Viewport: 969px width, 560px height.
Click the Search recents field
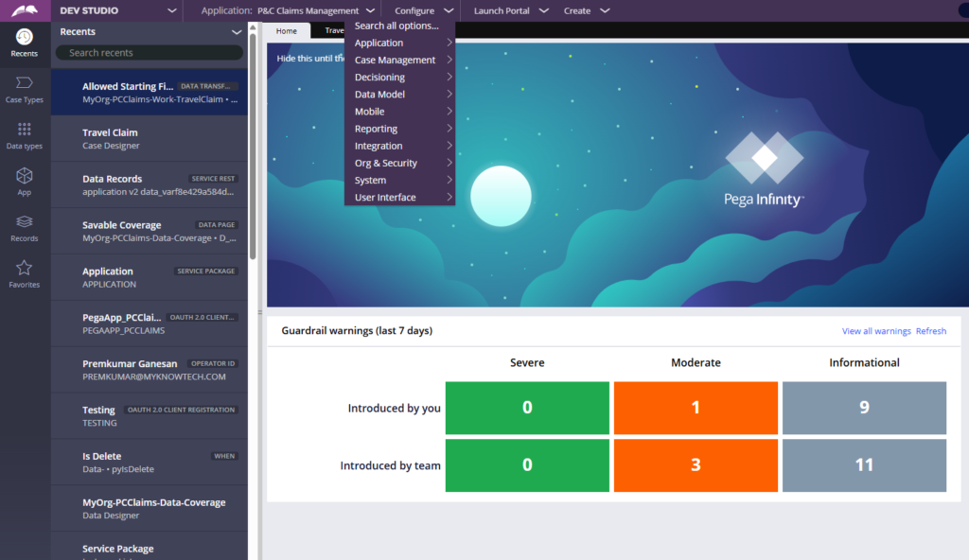pos(150,53)
